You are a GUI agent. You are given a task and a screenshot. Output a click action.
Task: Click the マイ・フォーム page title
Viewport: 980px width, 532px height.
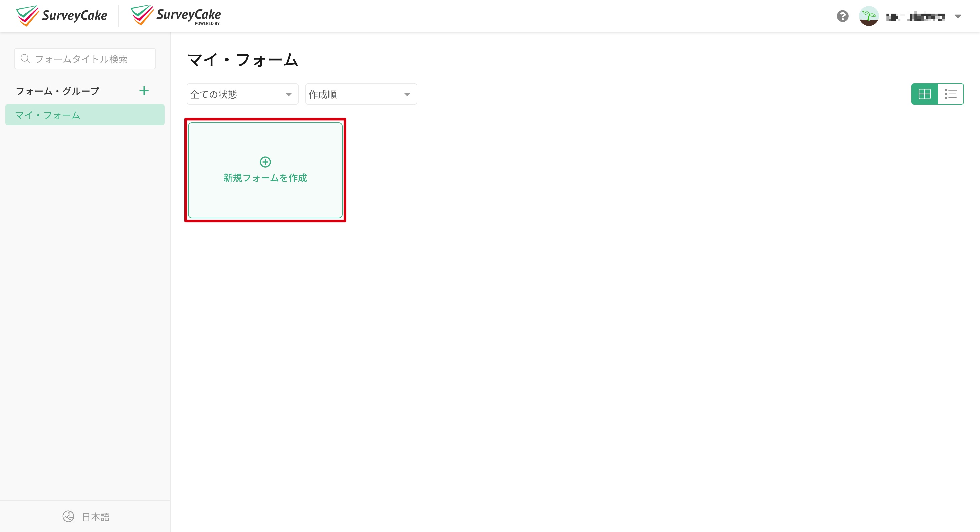pos(243,60)
